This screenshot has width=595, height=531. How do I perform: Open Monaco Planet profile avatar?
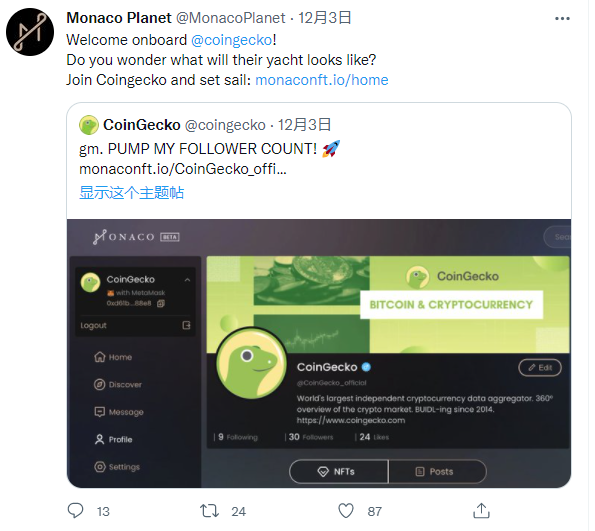pos(30,32)
